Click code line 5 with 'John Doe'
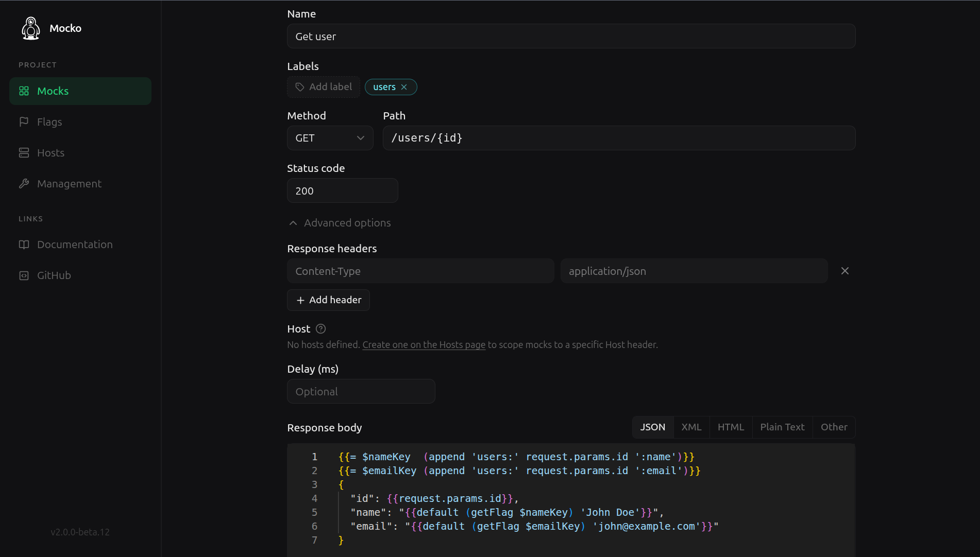The width and height of the screenshot is (980, 557). (x=507, y=513)
